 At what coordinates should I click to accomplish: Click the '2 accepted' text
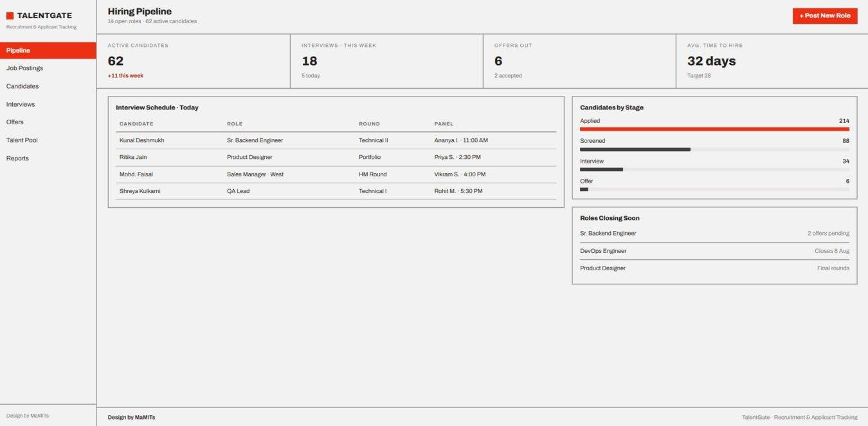coord(508,76)
